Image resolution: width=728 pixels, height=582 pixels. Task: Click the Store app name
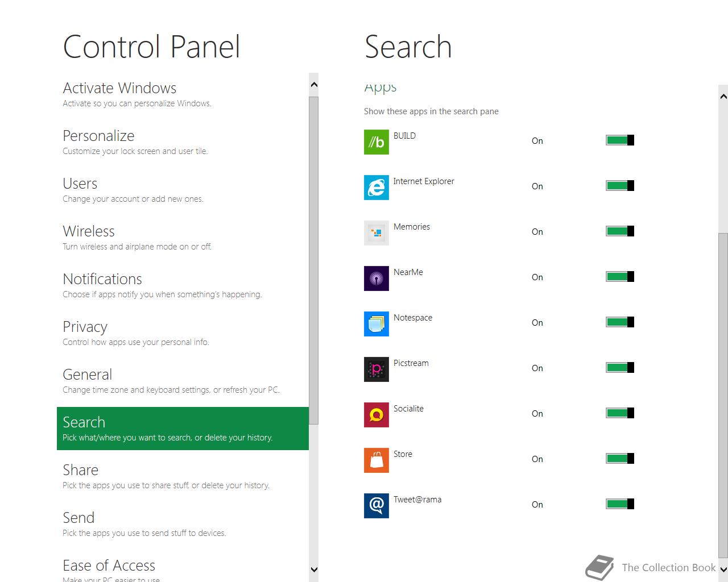coord(403,454)
